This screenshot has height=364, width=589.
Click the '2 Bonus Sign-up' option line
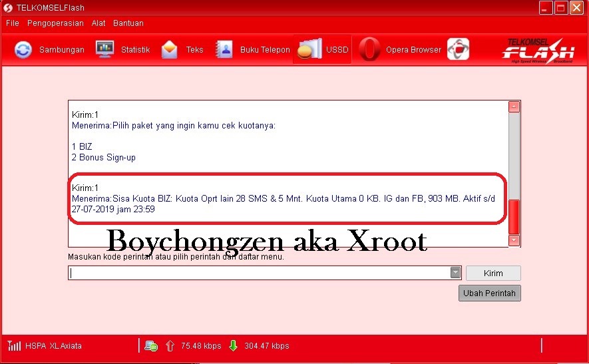[x=104, y=158]
